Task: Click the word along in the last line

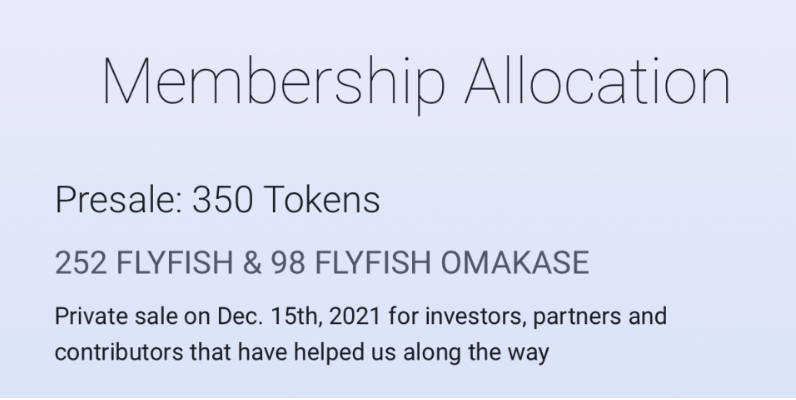Action: (x=432, y=353)
